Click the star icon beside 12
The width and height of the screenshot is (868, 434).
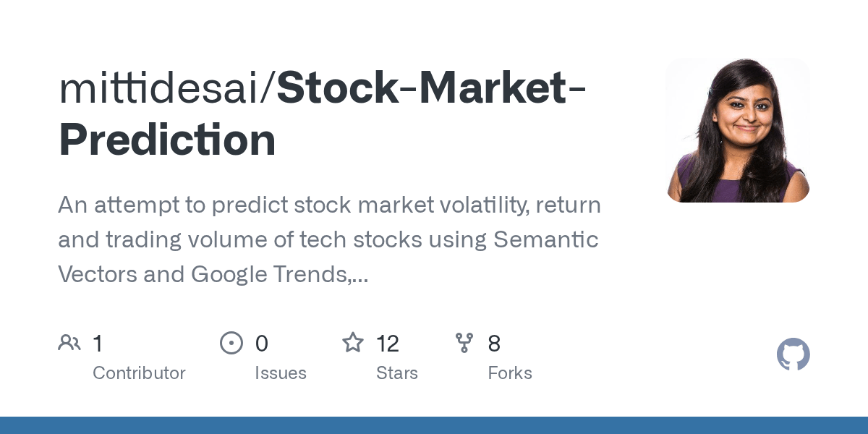tap(352, 343)
